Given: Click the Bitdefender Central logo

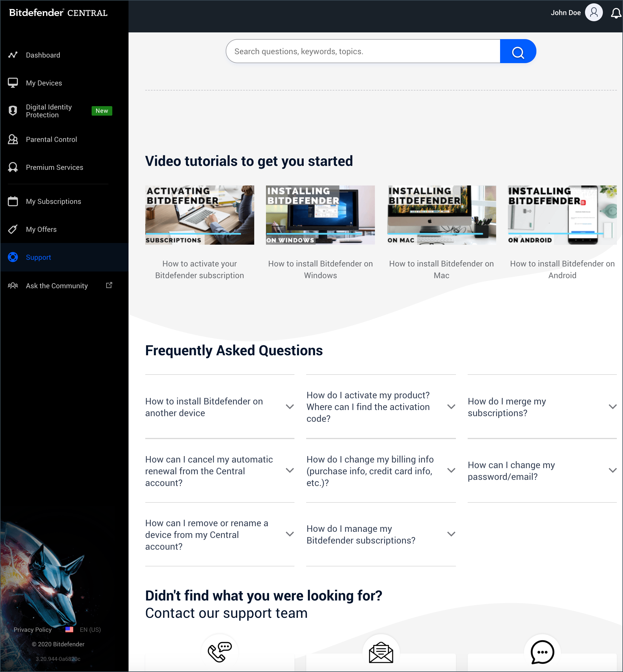Looking at the screenshot, I should coord(58,13).
